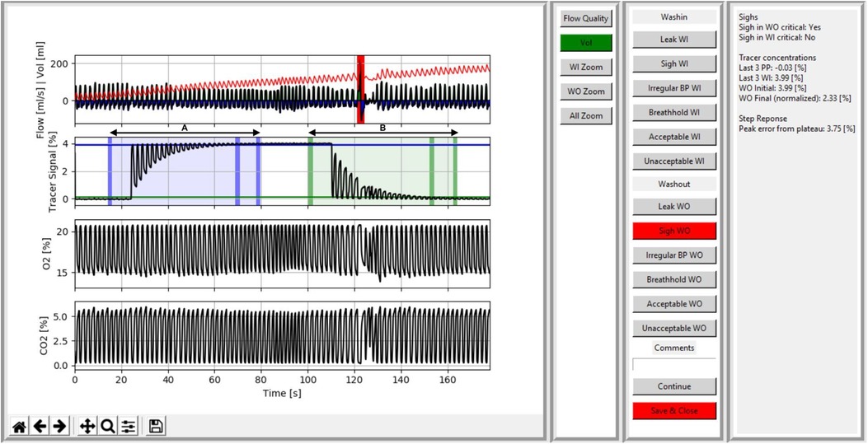Click the 'Time [s]' axis label

point(282,393)
